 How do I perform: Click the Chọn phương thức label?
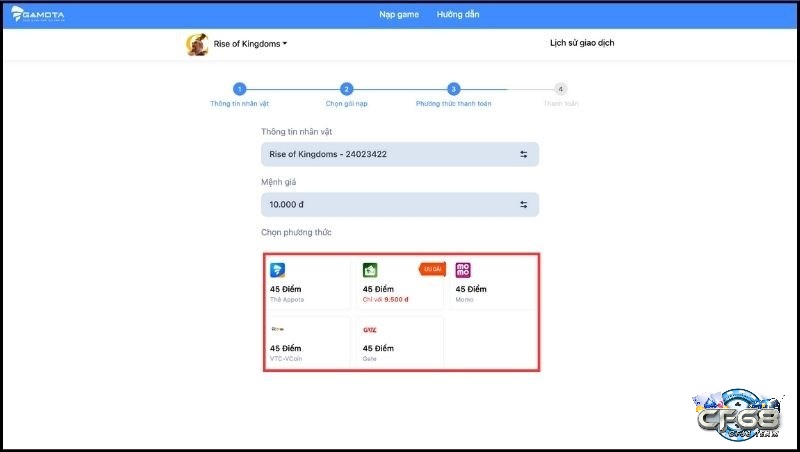coord(296,232)
